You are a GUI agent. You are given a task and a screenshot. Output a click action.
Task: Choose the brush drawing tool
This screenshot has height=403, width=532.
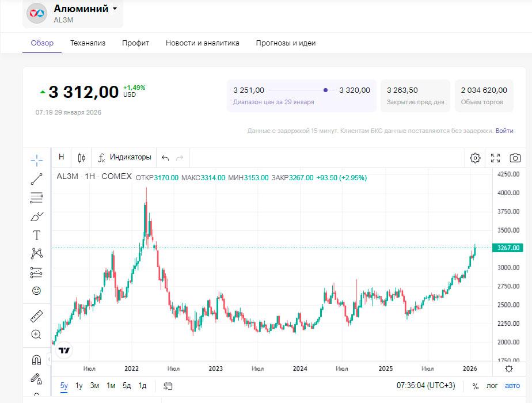tap(36, 216)
